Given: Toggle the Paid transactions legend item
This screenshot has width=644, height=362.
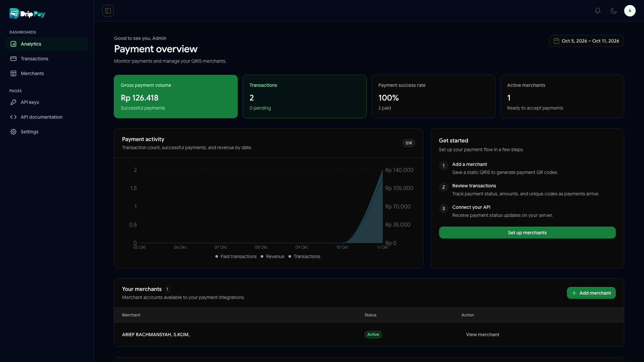Looking at the screenshot, I should point(236,256).
